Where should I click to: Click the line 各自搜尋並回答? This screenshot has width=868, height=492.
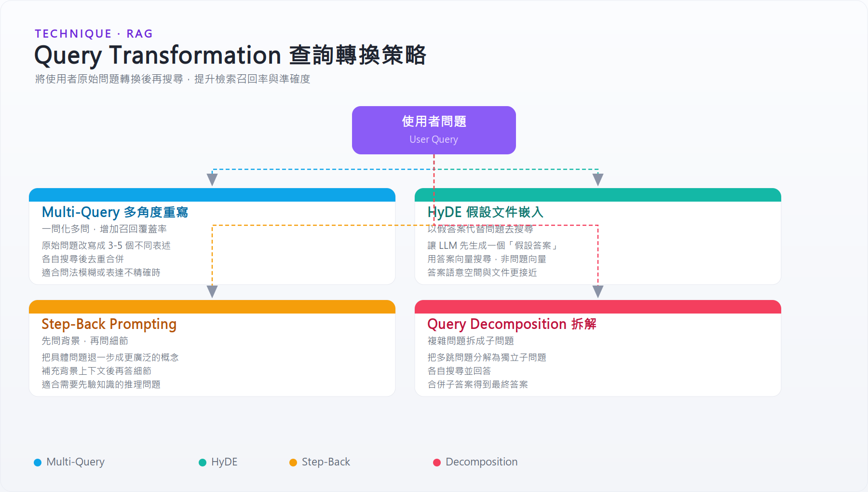tap(460, 371)
